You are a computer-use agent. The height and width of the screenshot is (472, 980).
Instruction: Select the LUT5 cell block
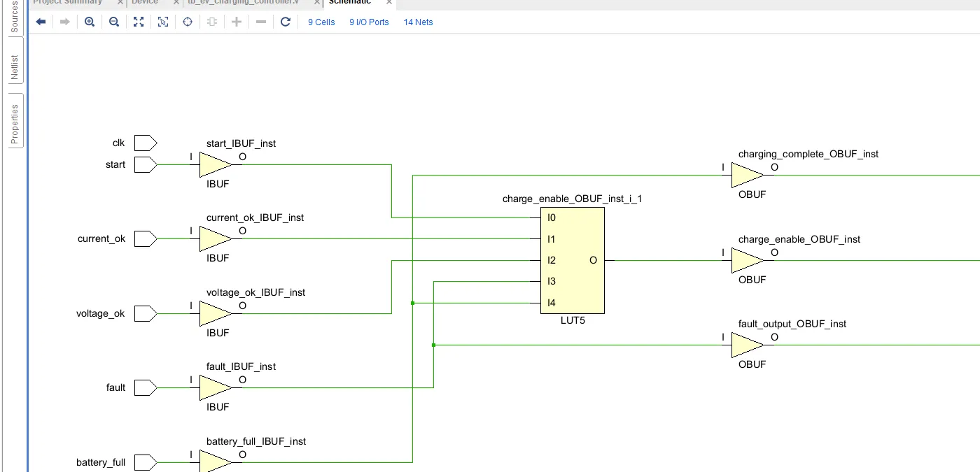coord(573,260)
